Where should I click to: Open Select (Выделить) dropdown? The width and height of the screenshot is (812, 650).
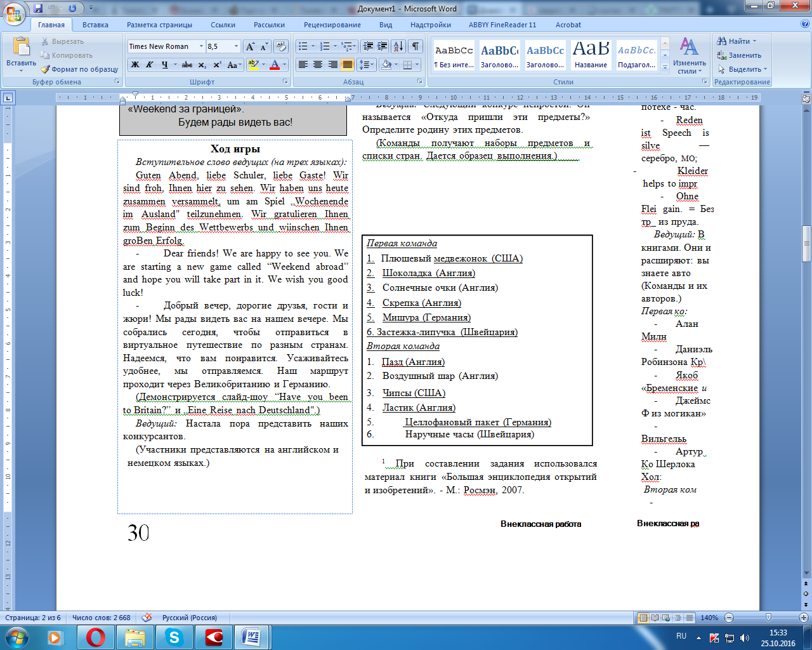tap(743, 69)
